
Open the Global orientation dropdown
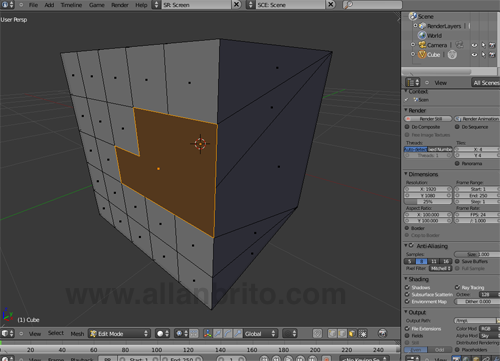[x=260, y=334]
